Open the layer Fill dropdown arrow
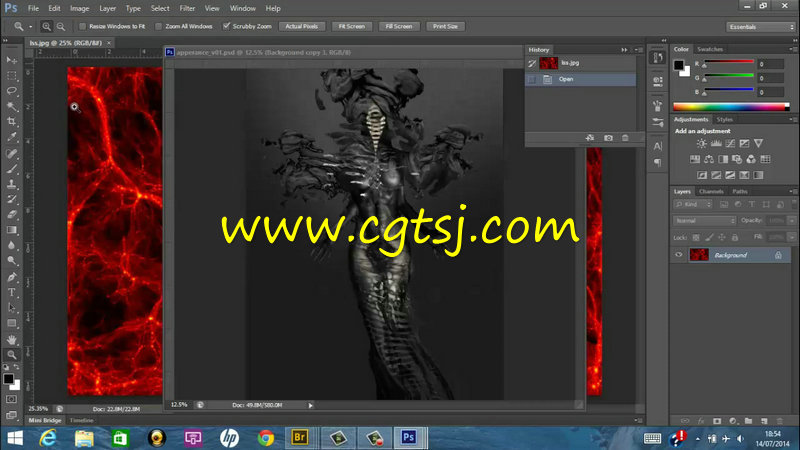800x450 pixels. pyautogui.click(x=791, y=237)
